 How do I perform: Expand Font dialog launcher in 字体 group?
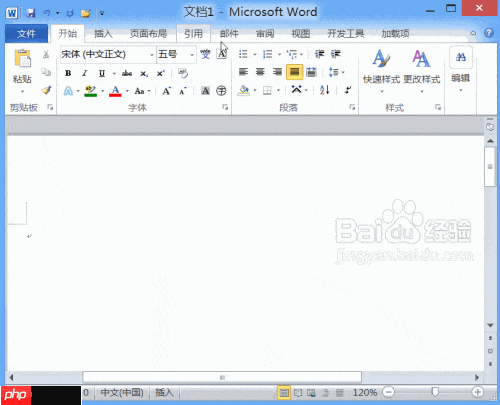(225, 107)
